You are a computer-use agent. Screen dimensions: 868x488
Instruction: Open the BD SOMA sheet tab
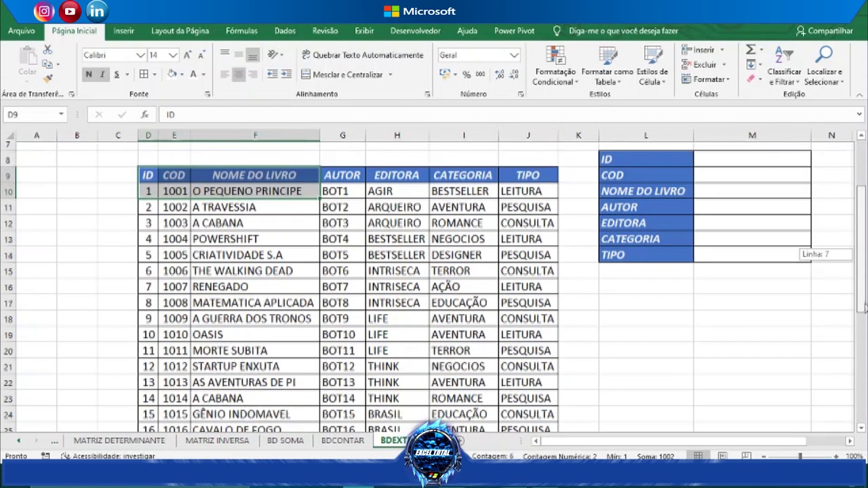coord(285,441)
